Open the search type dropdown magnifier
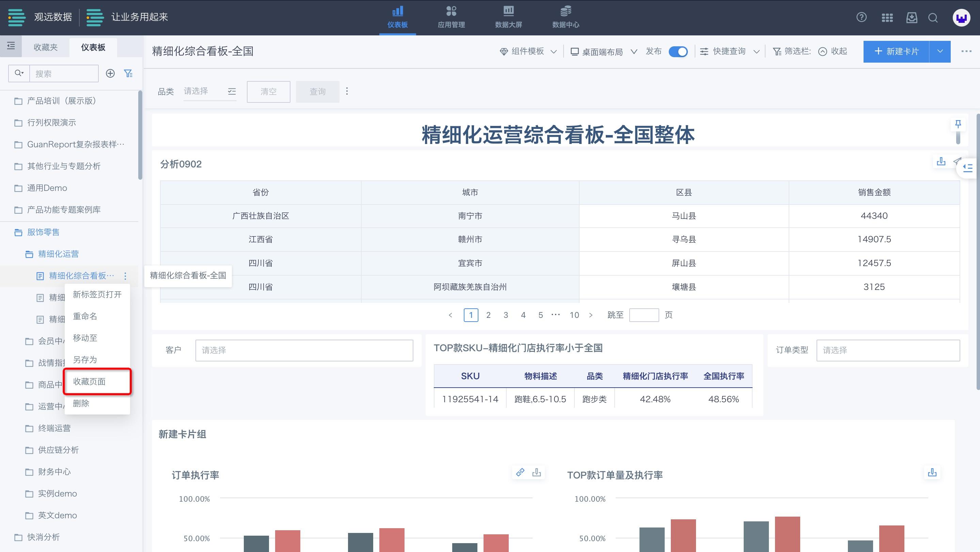 [19, 73]
